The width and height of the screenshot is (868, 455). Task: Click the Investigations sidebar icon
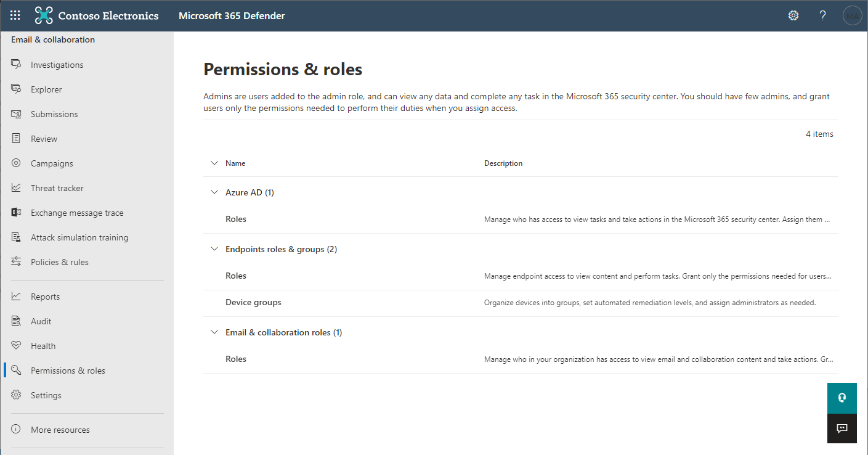[17, 64]
